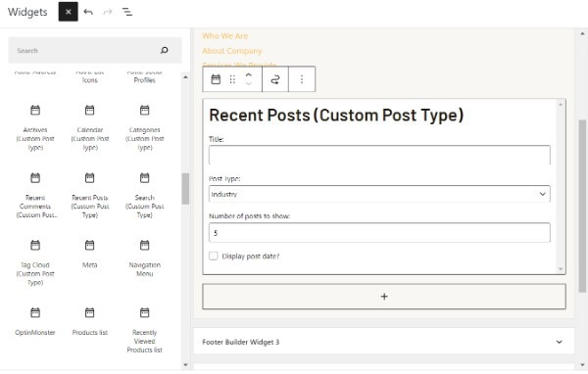Click the Number of posts to show field
This screenshot has height=374, width=588.
click(x=379, y=233)
